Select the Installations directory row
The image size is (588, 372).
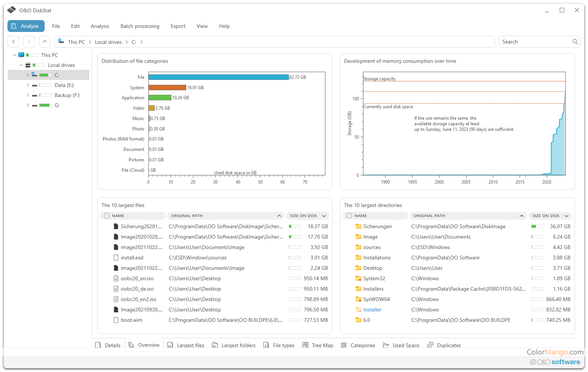457,258
